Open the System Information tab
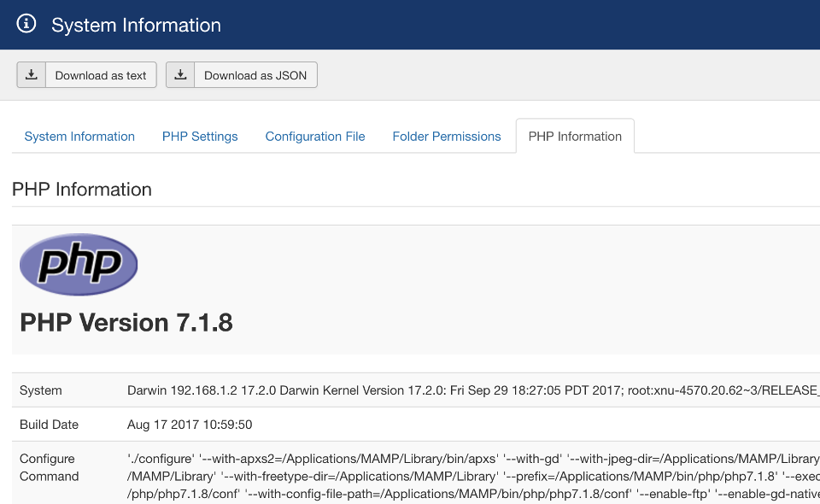This screenshot has height=504, width=820. 79,137
